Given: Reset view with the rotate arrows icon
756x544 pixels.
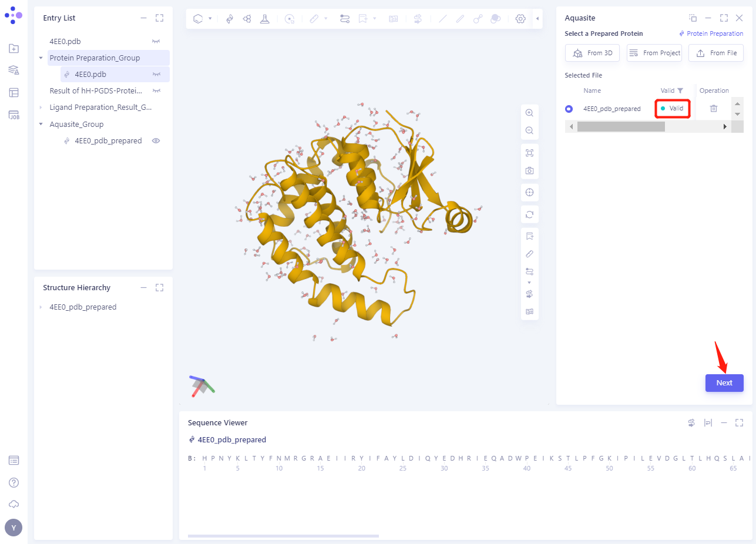Looking at the screenshot, I should (529, 214).
